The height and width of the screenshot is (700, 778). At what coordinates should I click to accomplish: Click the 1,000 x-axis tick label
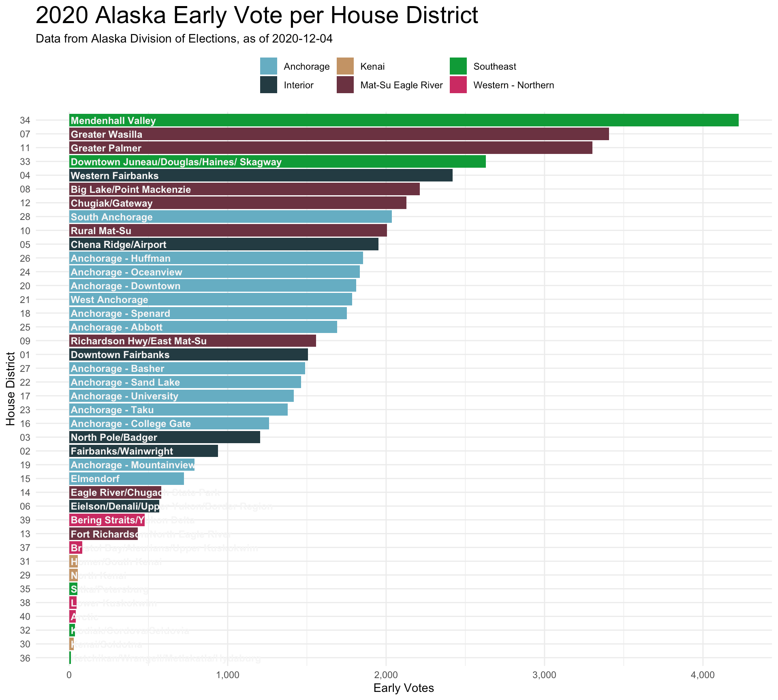(x=228, y=675)
